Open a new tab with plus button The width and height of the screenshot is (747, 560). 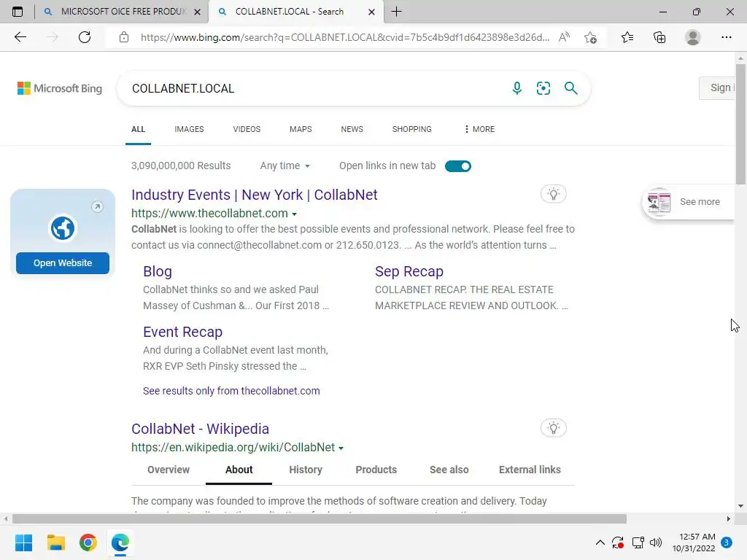click(x=396, y=12)
